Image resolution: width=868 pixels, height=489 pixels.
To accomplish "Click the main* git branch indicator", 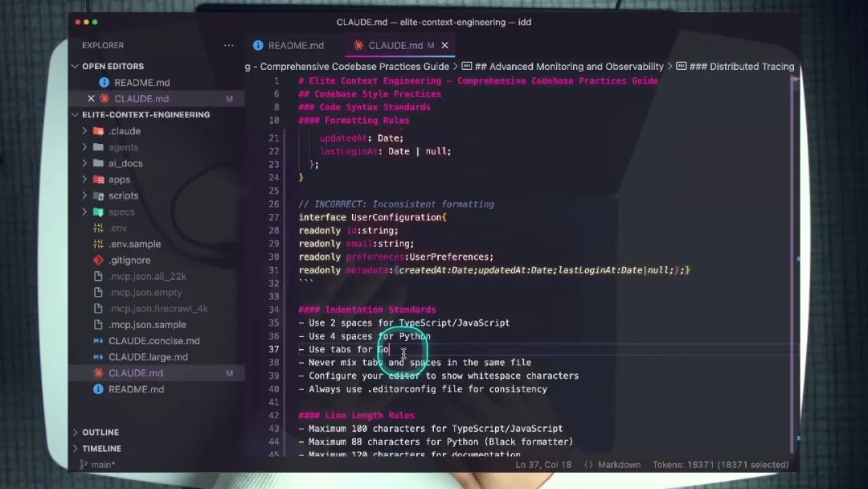I will [x=103, y=465].
